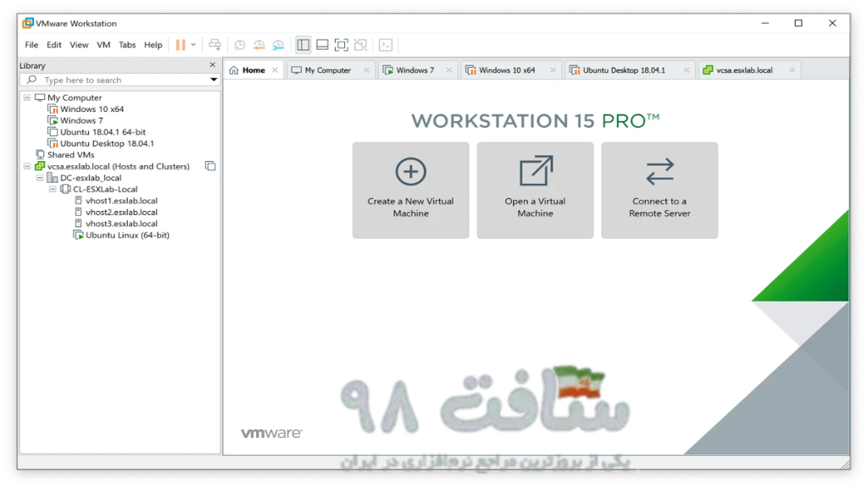Select DC-esxlab_local datacenter
Screen dimensions: 868x488
click(x=90, y=178)
